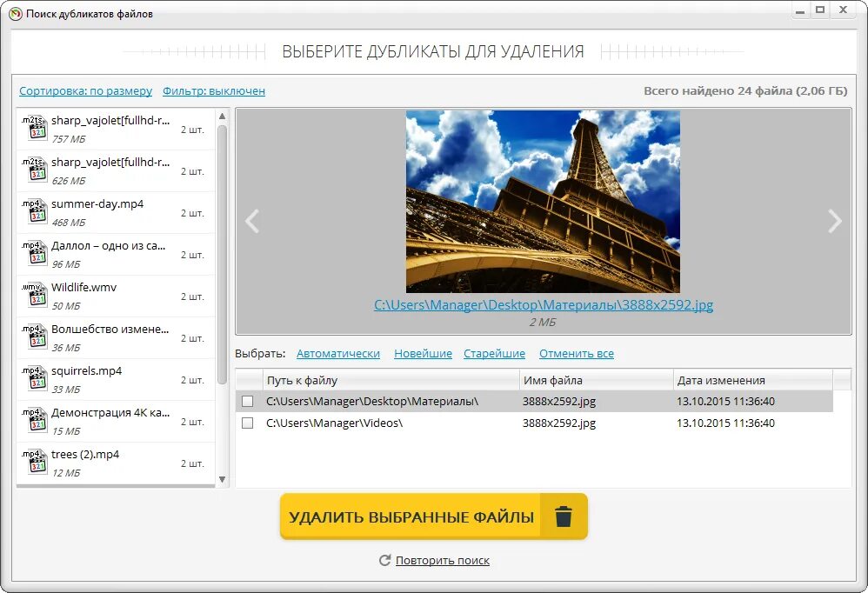The height and width of the screenshot is (593, 868).
Task: Click the summer-day.mp4 file icon
Action: [35, 212]
